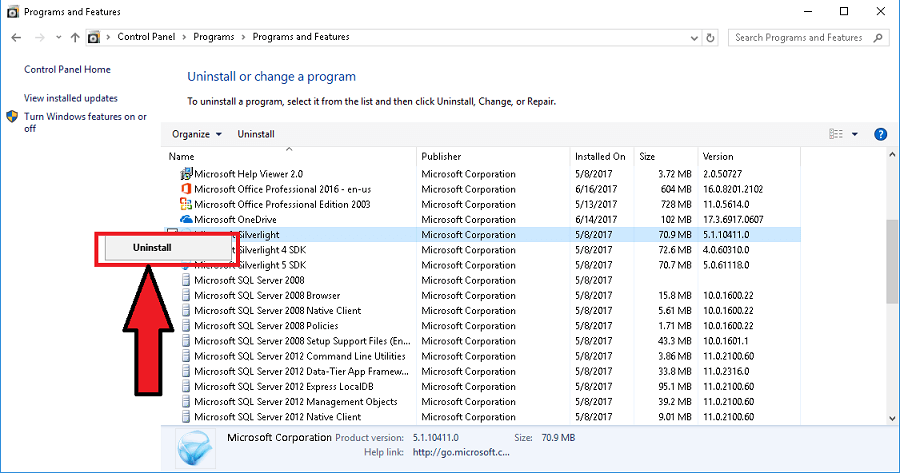Select Microsoft Help Viewer 2.0 row
The width and height of the screenshot is (900, 473).
pyautogui.click(x=482, y=174)
